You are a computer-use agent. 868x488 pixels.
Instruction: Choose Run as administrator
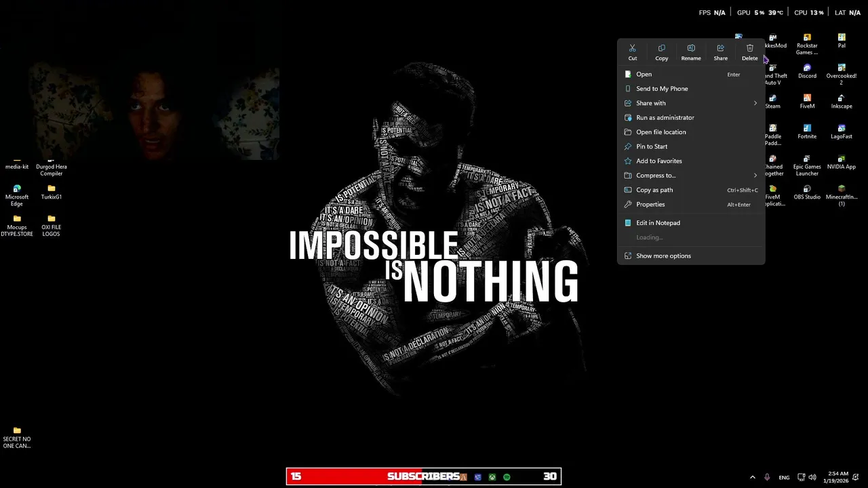click(691, 117)
